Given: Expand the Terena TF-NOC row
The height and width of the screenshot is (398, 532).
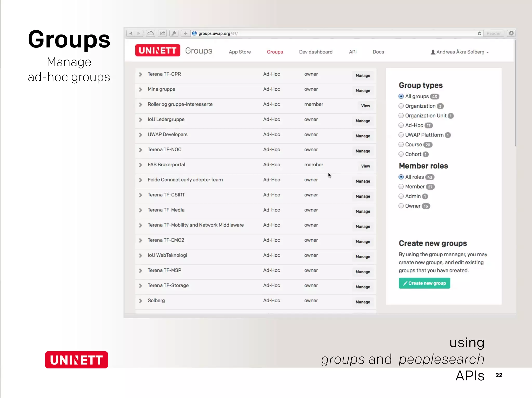Looking at the screenshot, I should pyautogui.click(x=140, y=150).
